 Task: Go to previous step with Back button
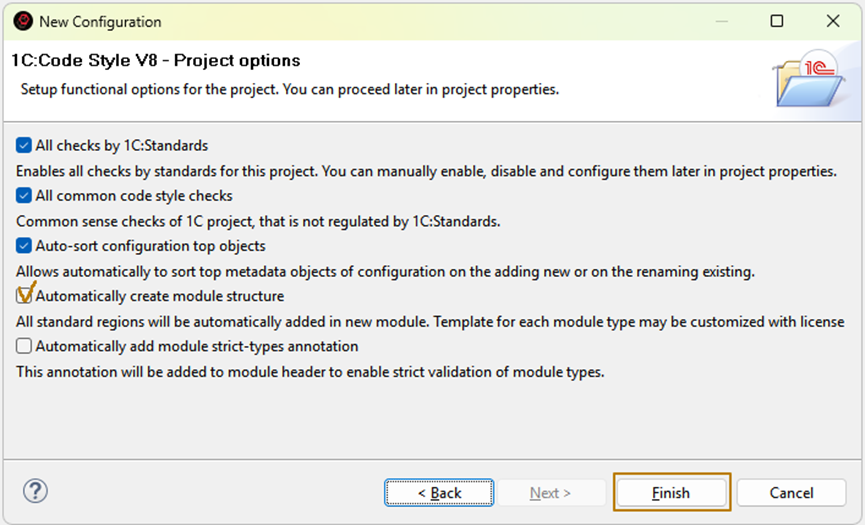tap(439, 493)
